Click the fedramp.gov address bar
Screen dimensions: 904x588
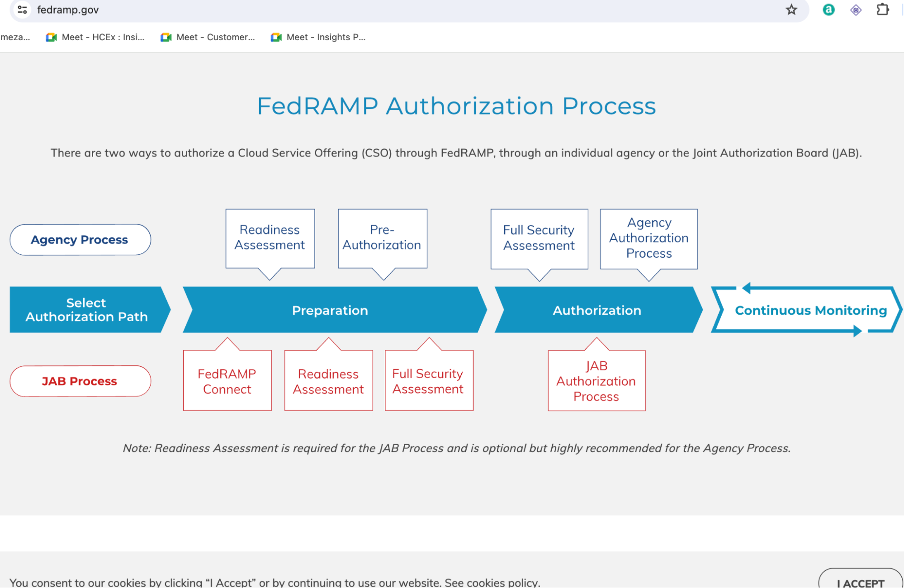(362, 10)
